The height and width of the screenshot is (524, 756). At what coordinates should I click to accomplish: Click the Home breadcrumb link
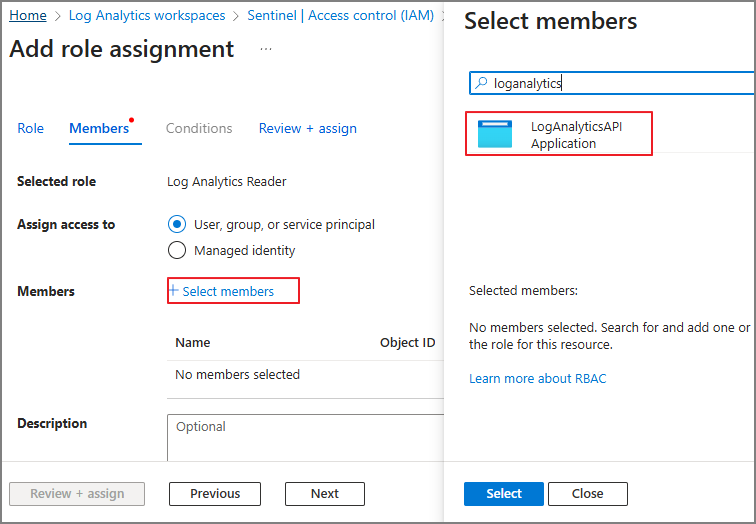pos(28,15)
